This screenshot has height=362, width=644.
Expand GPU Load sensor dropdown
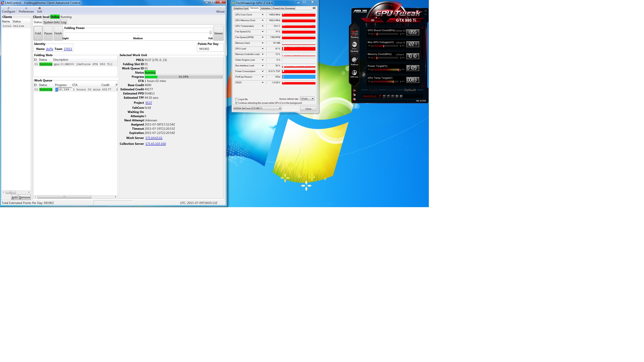pyautogui.click(x=262, y=49)
